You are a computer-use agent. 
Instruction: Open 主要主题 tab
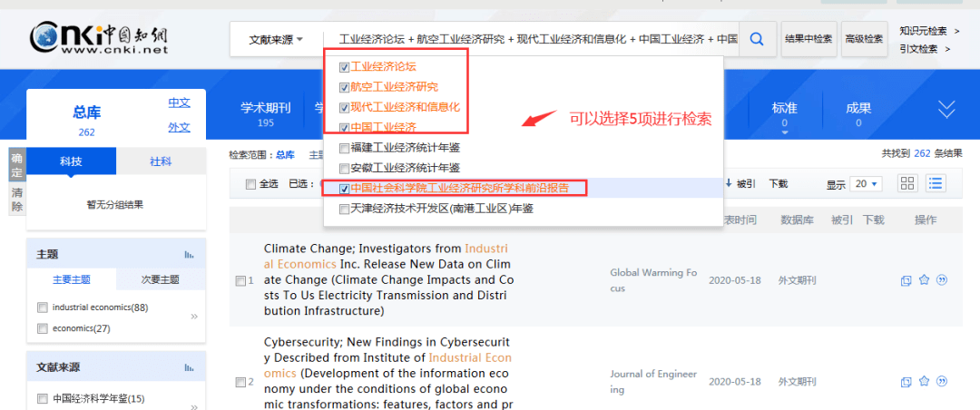pos(72,279)
